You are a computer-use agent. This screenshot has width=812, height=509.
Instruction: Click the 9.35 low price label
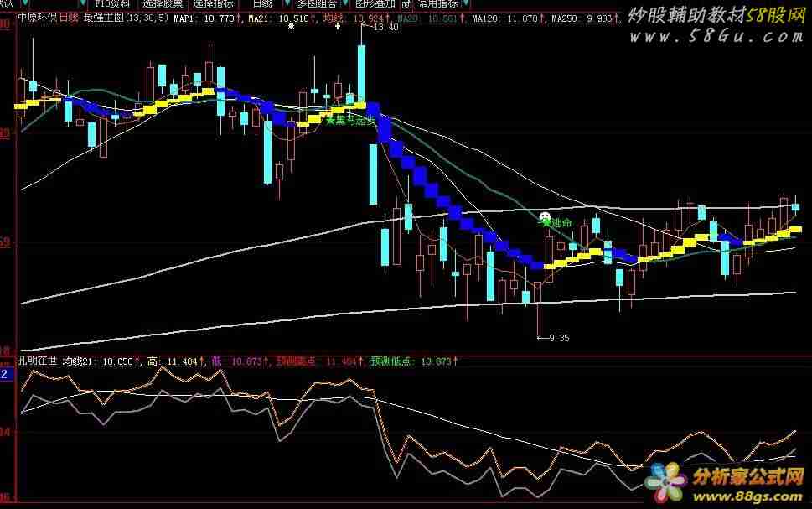point(559,338)
